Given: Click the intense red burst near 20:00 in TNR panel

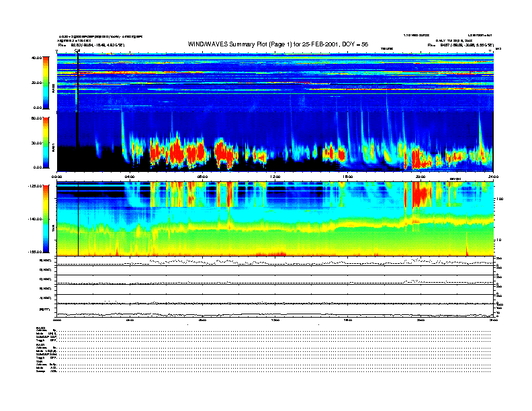Looking at the screenshot, I should (420, 195).
